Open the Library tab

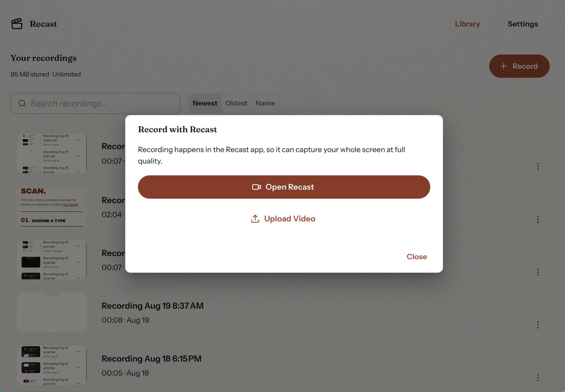[x=467, y=24]
